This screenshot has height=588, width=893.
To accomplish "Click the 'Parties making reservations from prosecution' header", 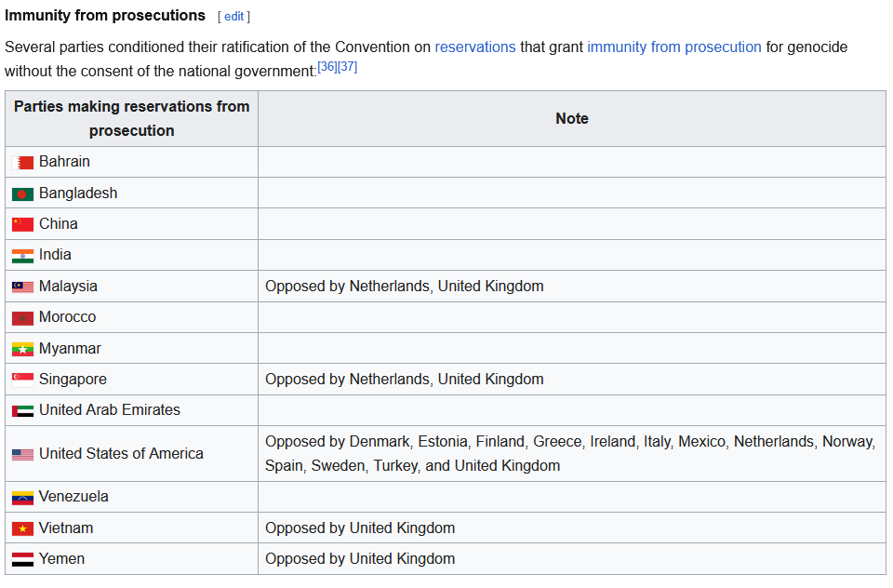I will pos(131,118).
